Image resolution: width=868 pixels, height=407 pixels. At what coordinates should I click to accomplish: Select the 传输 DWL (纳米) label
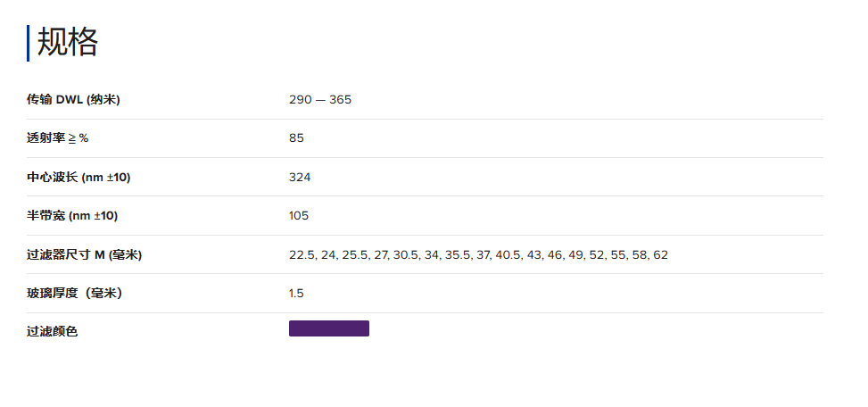click(x=73, y=99)
